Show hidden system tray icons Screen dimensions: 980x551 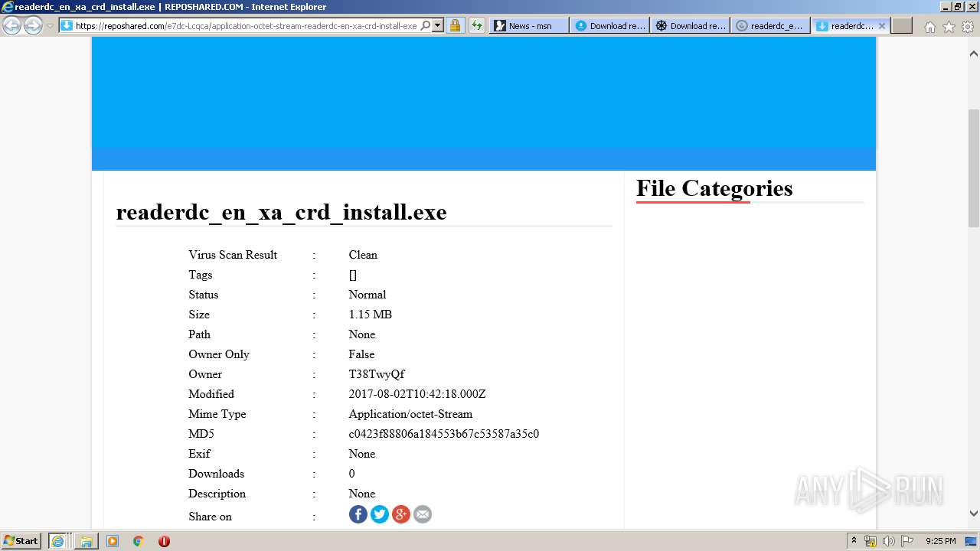pos(854,540)
